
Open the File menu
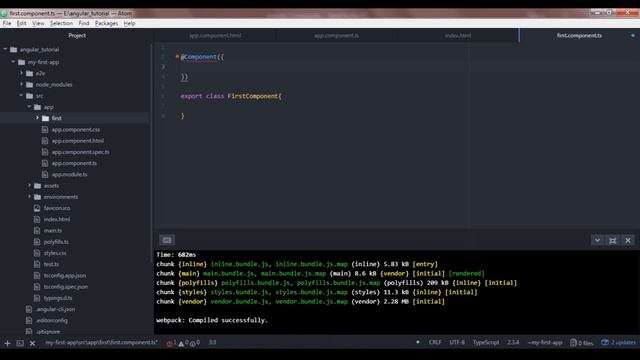(x=7, y=24)
